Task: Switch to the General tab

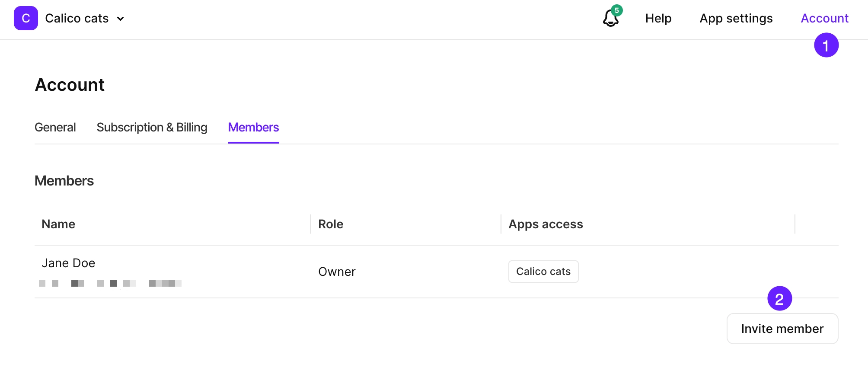Action: 55,127
